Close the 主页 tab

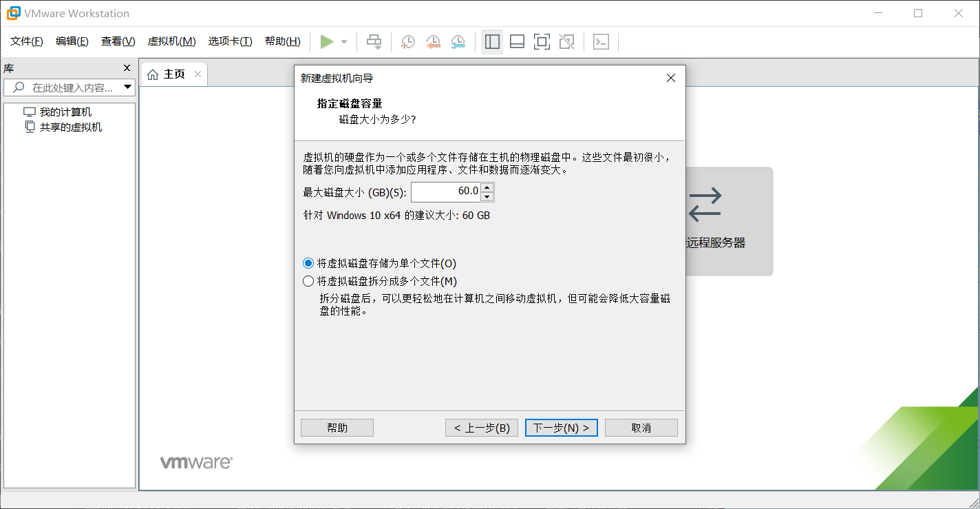coord(198,74)
